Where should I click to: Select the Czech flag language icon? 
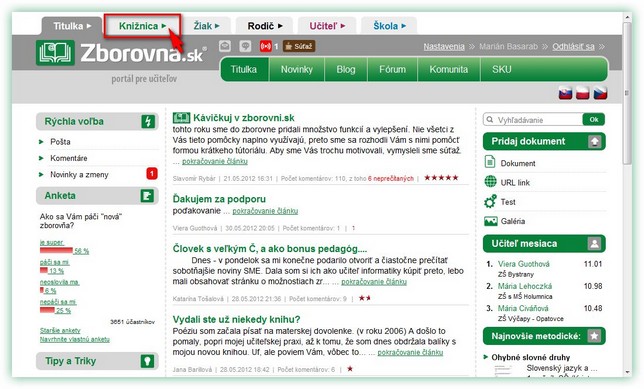600,93
